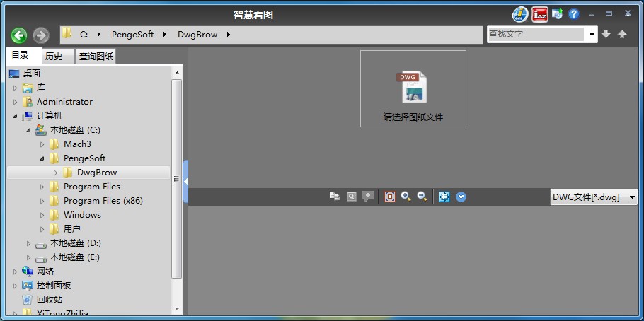This screenshot has height=321, width=644.
Task: Select the Windows folder label
Action: [x=82, y=215]
